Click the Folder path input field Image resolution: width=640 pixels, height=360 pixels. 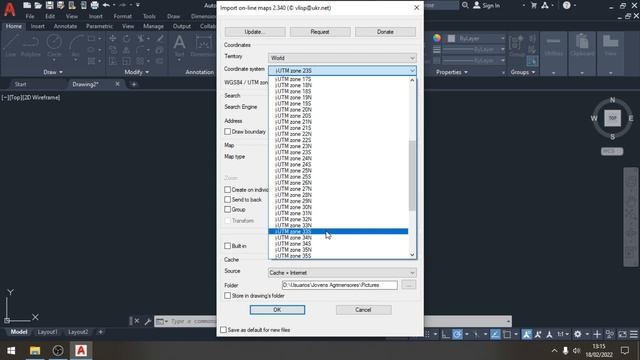click(340, 285)
